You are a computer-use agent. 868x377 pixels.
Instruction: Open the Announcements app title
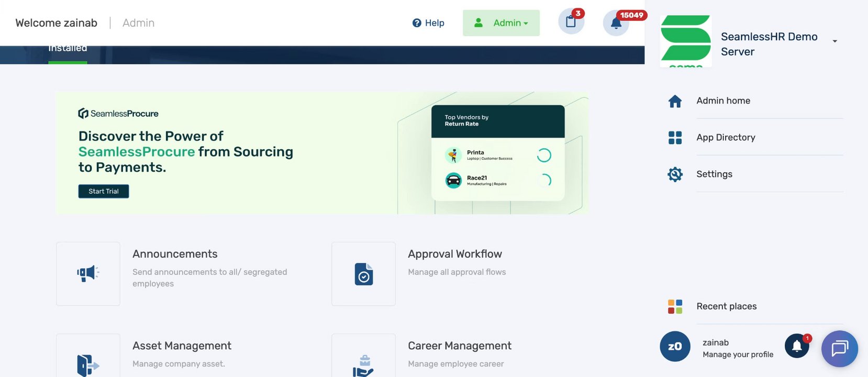175,254
